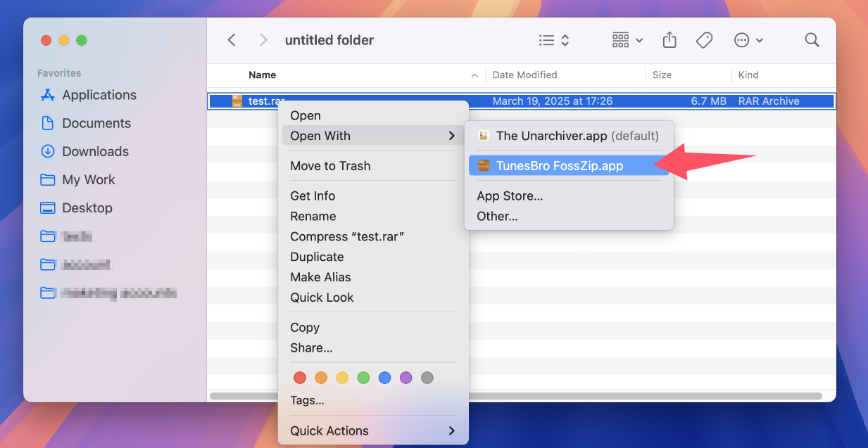This screenshot has height=448, width=868.
Task: Click the Search magnifier icon
Action: [812, 40]
